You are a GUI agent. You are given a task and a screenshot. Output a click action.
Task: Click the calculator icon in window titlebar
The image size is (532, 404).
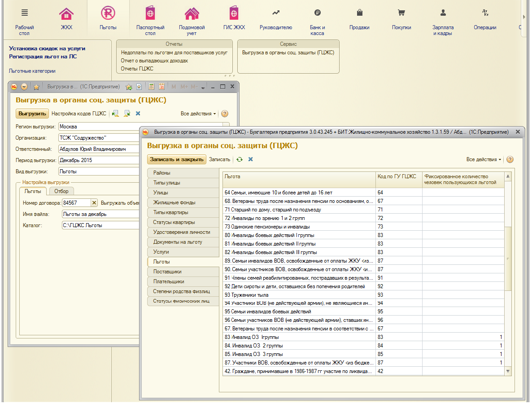pos(151,87)
